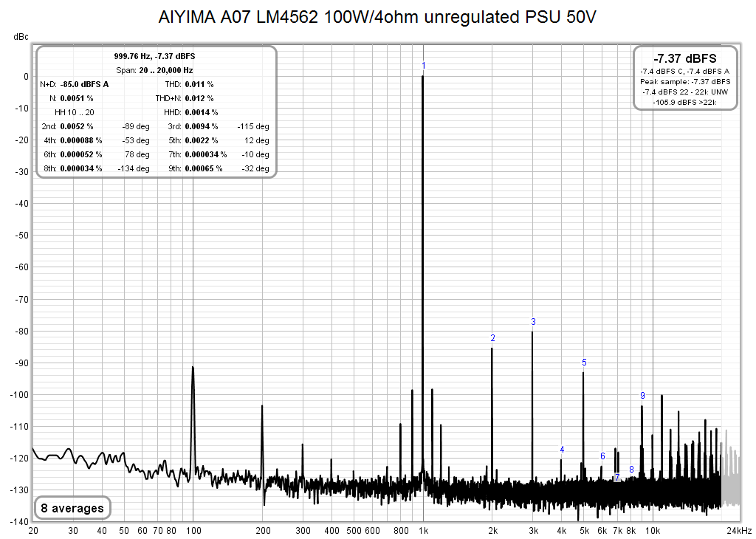Click harmonic marker 7 near 7k
This screenshot has width=756, height=539.
click(617, 477)
